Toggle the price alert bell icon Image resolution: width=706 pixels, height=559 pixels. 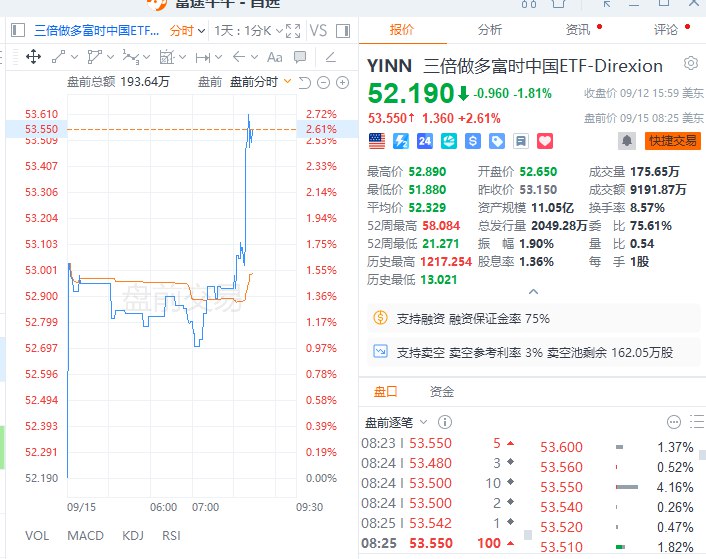pyautogui.click(x=627, y=141)
